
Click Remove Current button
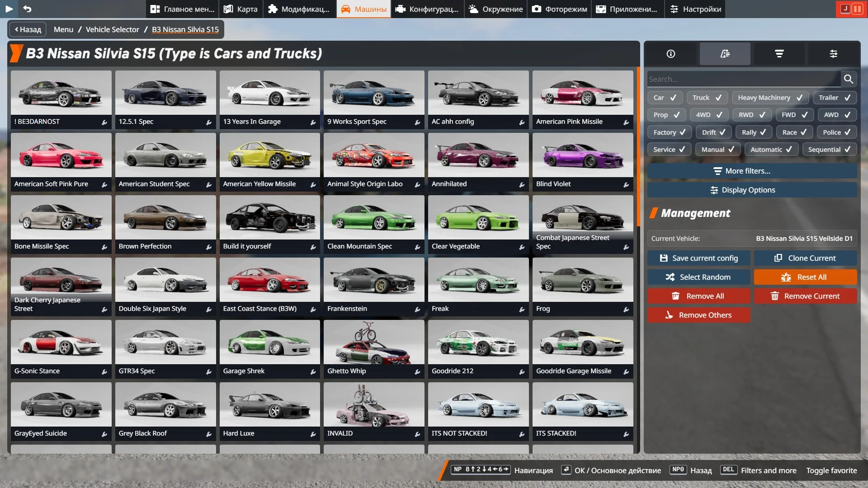[x=805, y=296]
